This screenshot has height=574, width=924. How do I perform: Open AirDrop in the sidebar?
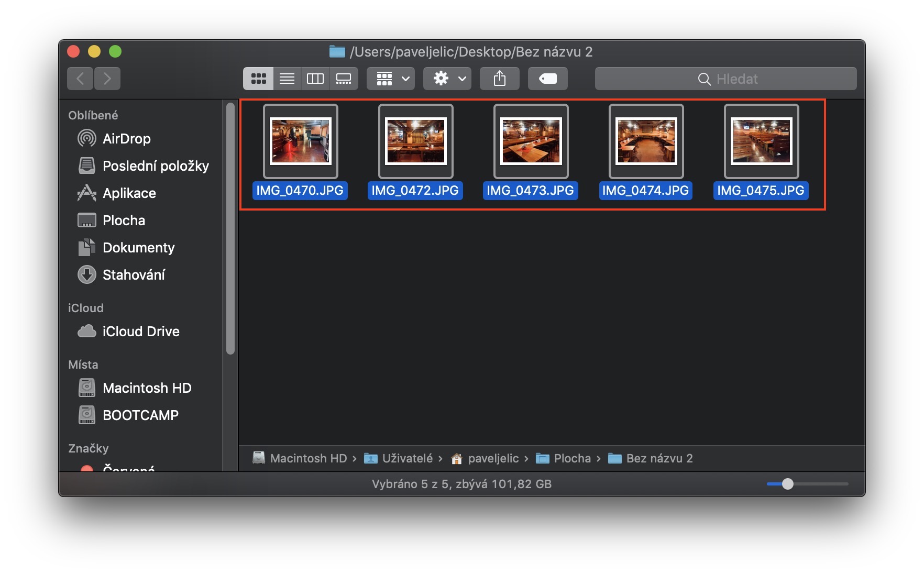[x=126, y=139]
